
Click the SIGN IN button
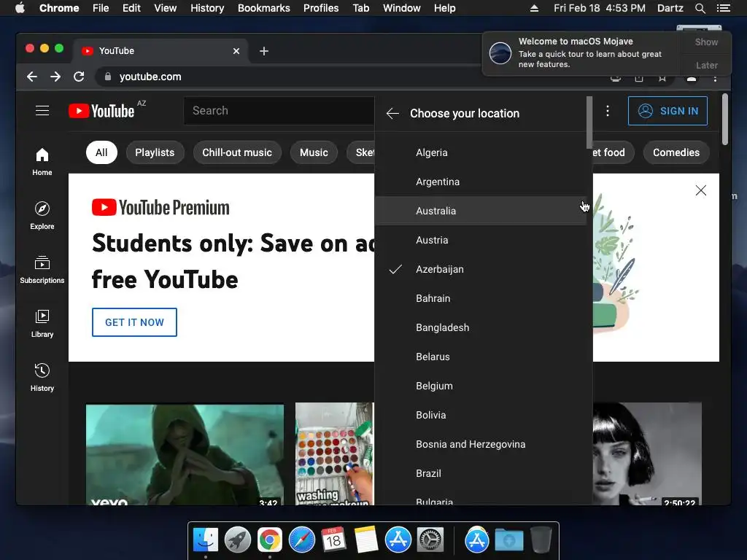[x=667, y=111]
